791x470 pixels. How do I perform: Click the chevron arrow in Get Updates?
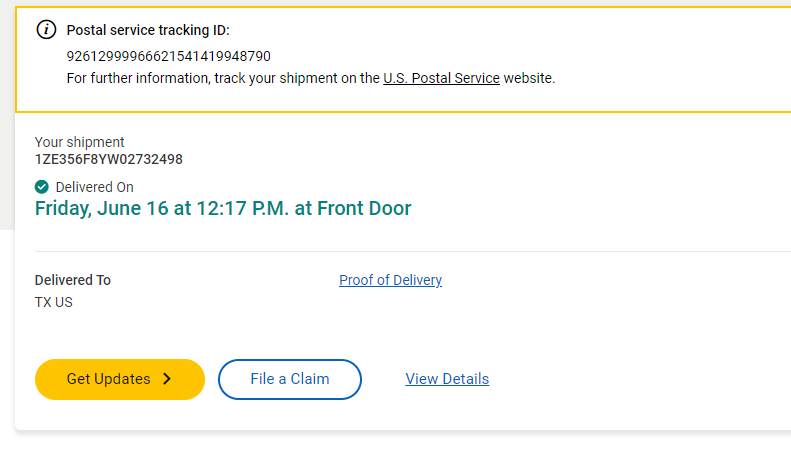[167, 379]
